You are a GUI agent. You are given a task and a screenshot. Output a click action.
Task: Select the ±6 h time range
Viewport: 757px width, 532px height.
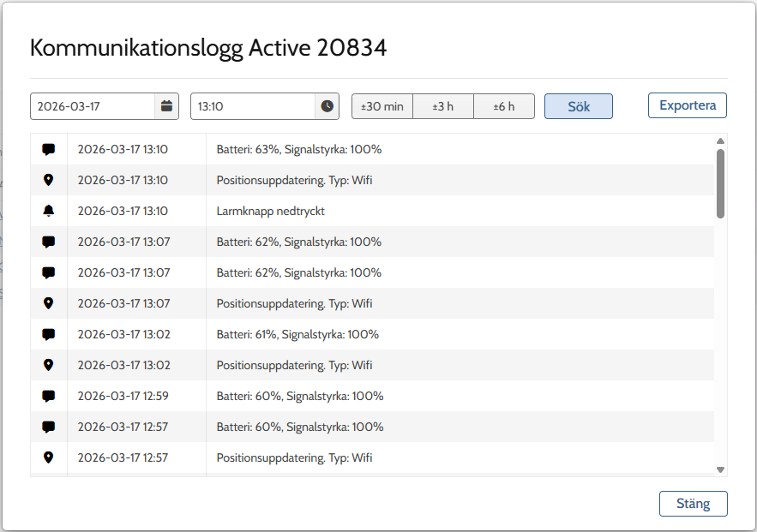(x=504, y=106)
